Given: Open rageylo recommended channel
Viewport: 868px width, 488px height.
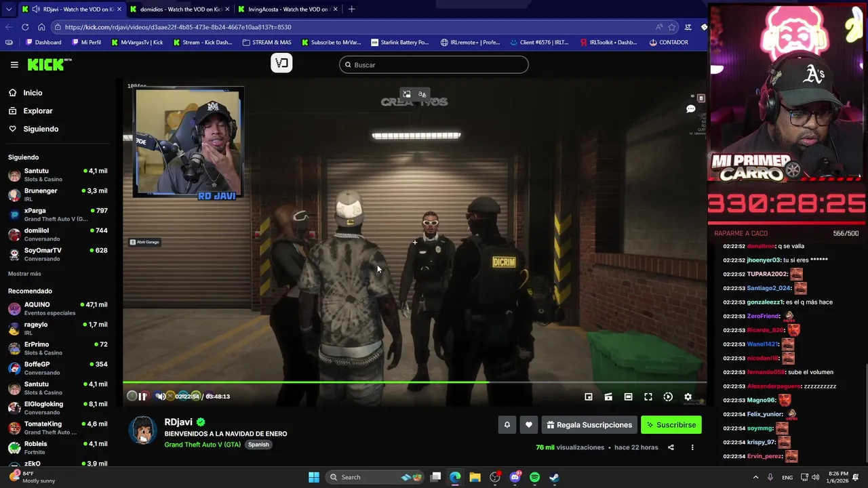Looking at the screenshot, I should 58,328.
